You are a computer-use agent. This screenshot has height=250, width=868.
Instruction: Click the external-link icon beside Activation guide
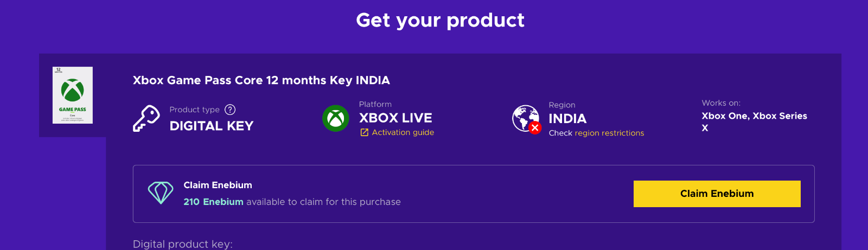tap(365, 132)
